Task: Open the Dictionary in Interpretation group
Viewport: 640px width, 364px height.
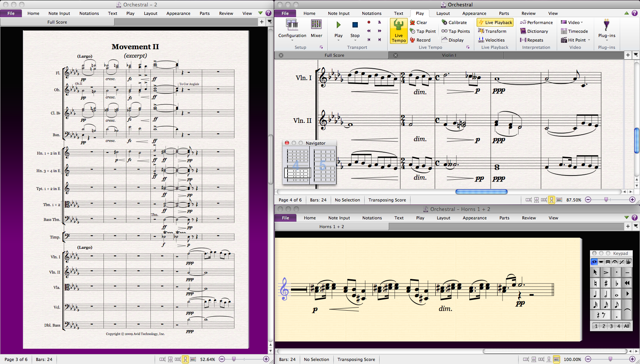Action: point(534,31)
